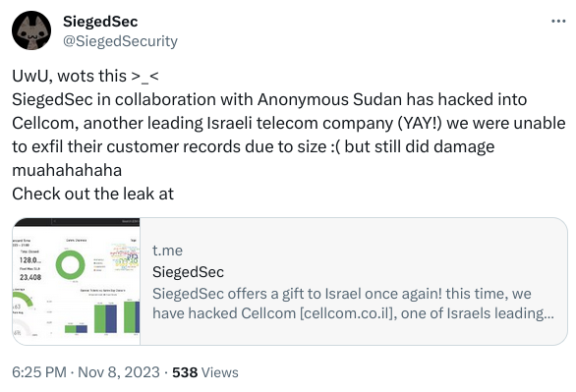Click the word cloud in the preview
Image resolution: width=576 pixels, height=392 pixels.
click(x=125, y=255)
